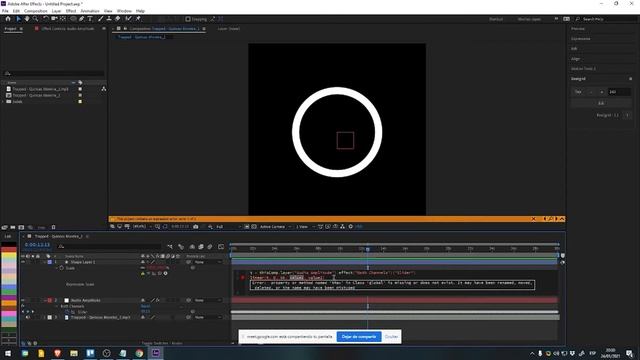Image resolution: width=640 pixels, height=360 pixels.
Task: Open File Explorer from taskbar
Action: point(74,353)
